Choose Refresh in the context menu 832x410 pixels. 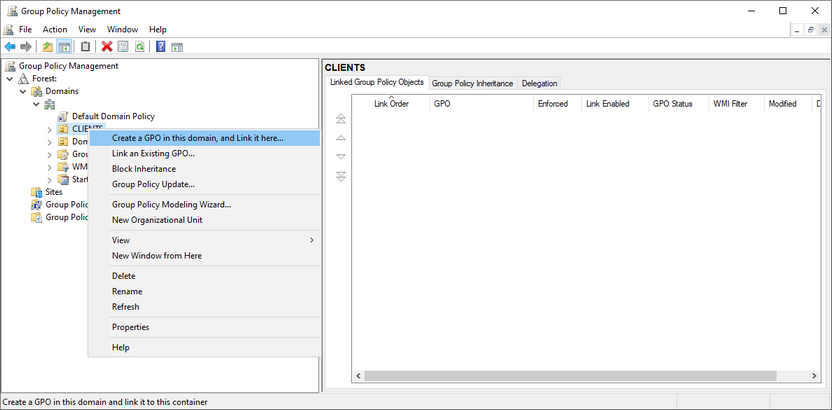click(x=204, y=307)
